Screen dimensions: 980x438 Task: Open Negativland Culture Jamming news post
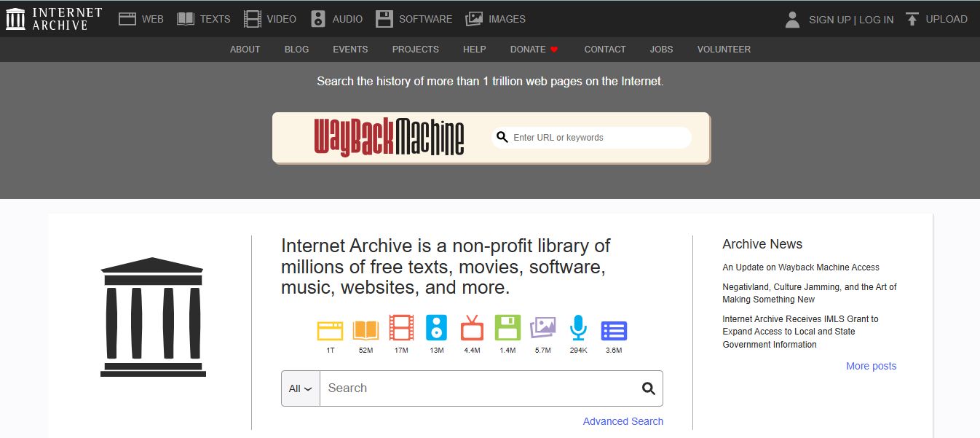810,293
